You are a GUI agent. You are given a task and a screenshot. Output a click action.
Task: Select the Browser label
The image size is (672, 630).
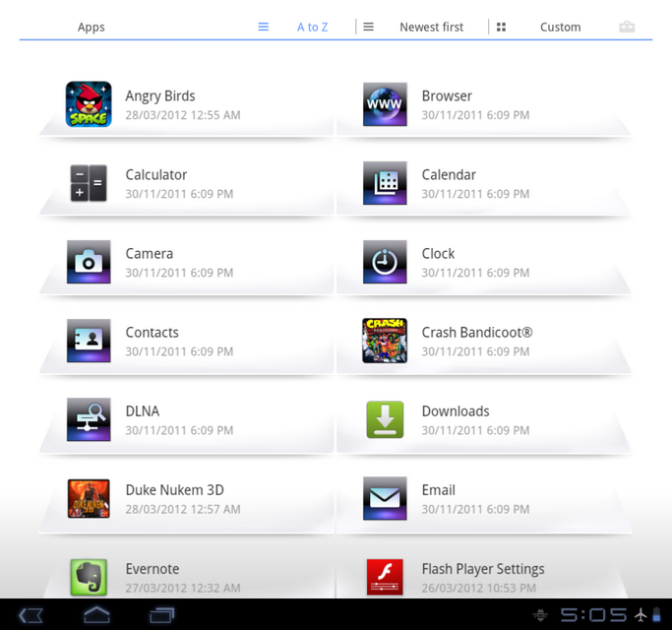tap(447, 96)
